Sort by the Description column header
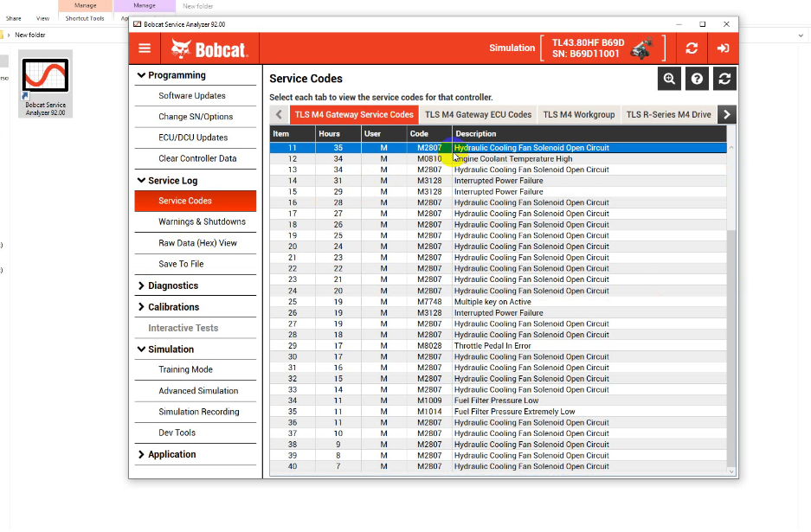This screenshot has width=811, height=532. point(589,133)
